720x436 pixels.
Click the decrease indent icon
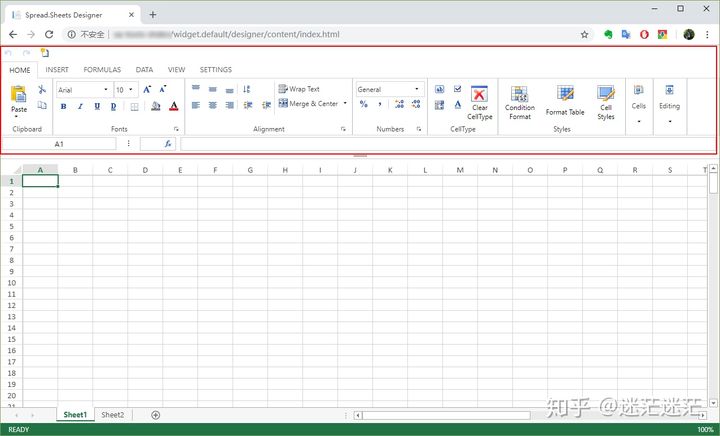coord(248,106)
